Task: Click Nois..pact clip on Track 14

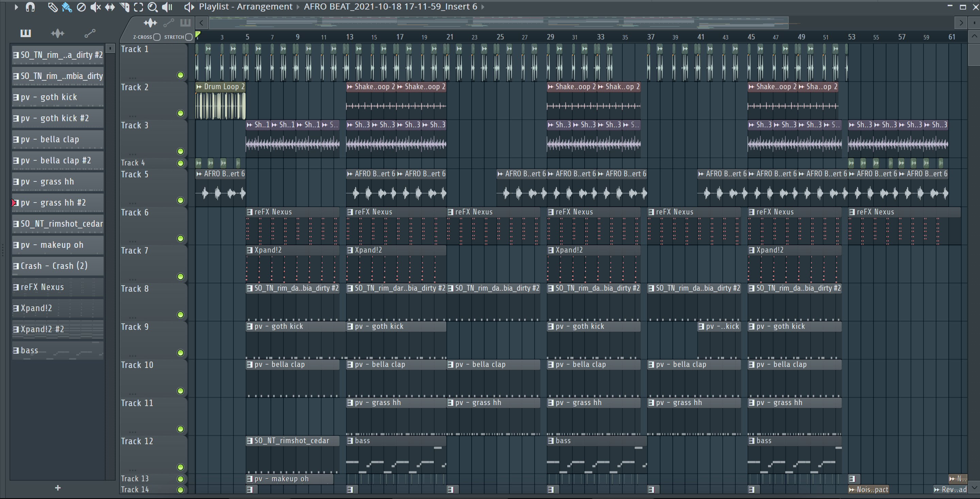Action: tap(868, 489)
